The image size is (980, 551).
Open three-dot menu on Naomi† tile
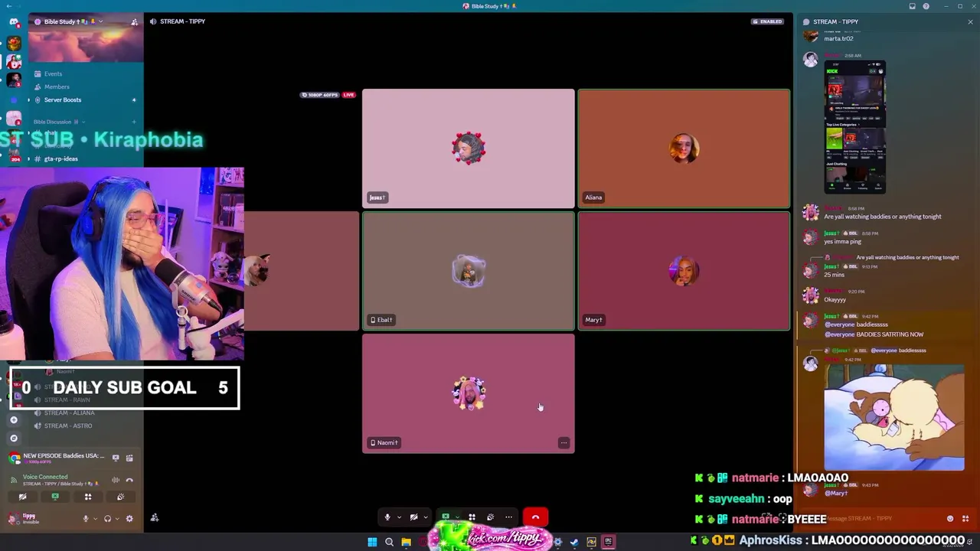563,442
